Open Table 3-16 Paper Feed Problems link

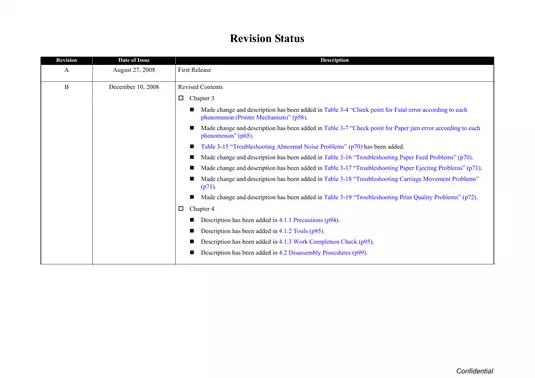pos(398,157)
